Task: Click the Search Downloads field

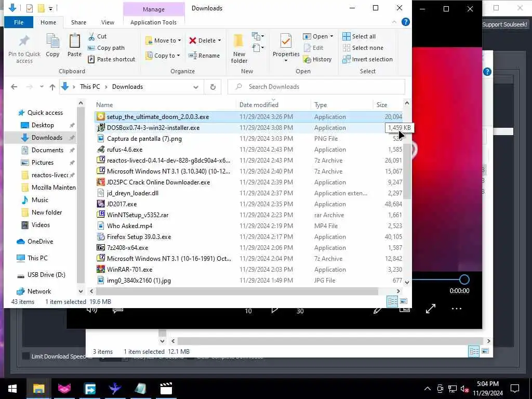Action: [x=316, y=87]
